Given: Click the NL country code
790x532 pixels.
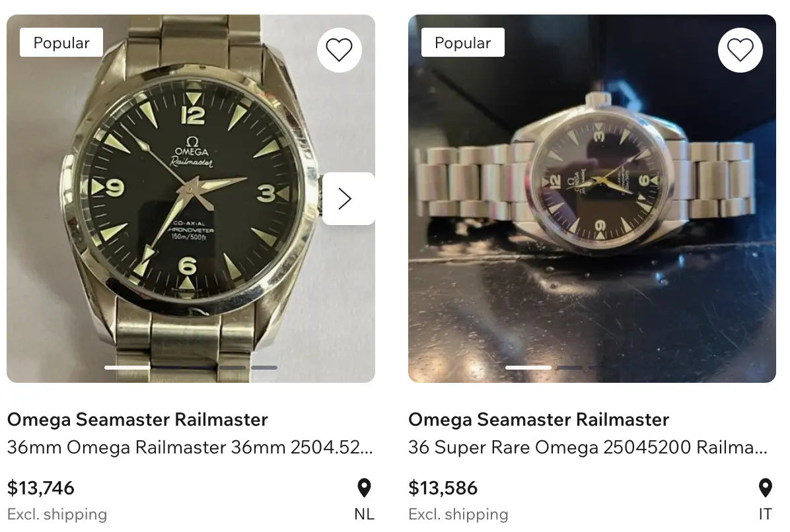Looking at the screenshot, I should tap(364, 514).
